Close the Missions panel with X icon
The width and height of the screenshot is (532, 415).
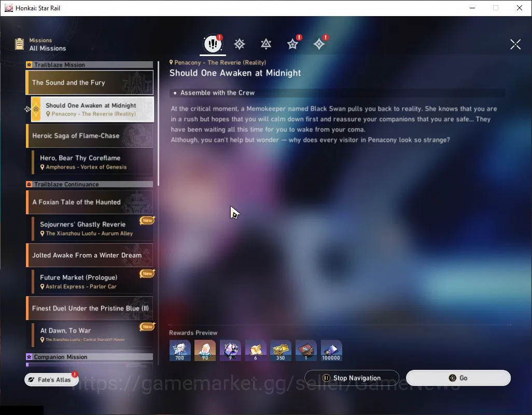point(515,44)
